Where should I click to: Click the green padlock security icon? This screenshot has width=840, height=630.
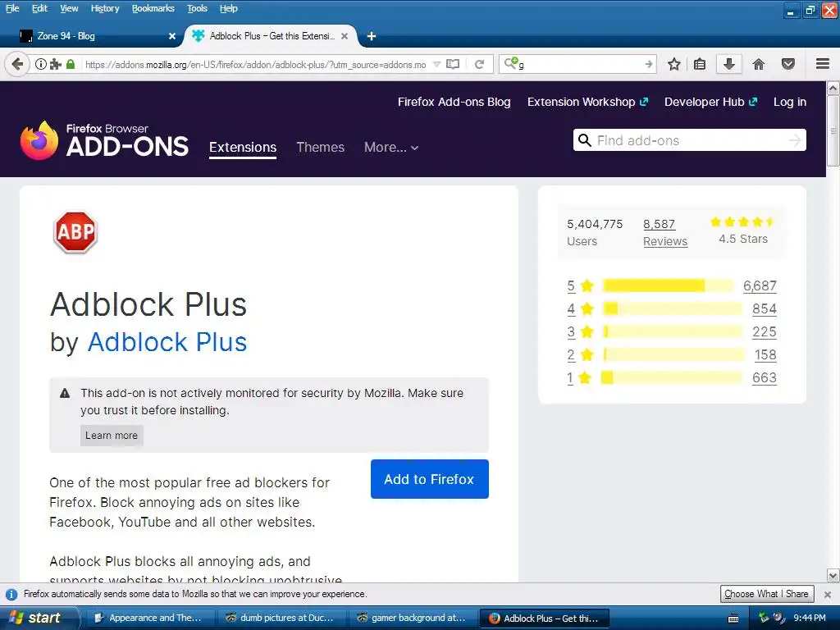(71, 64)
